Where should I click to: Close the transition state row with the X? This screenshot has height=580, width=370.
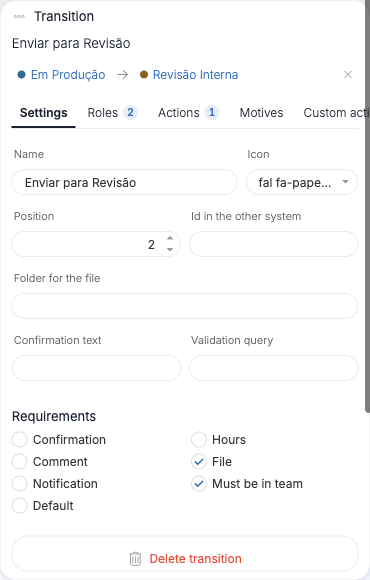(x=348, y=75)
